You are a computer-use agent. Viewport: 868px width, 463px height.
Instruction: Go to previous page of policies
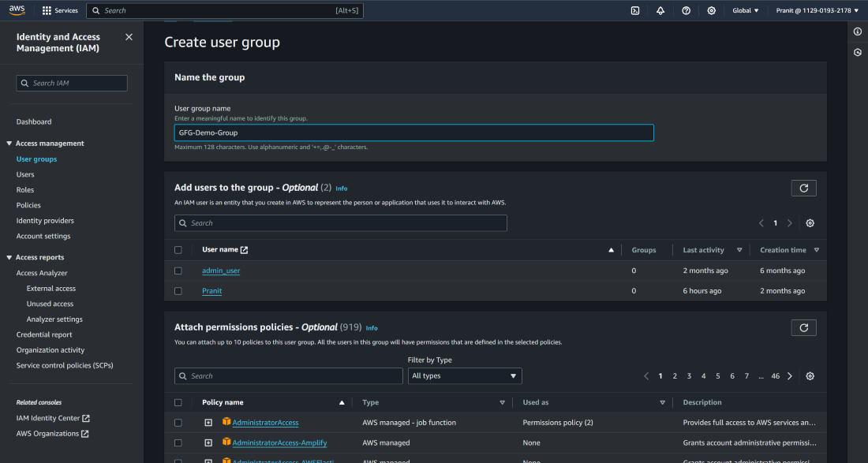(x=646, y=376)
